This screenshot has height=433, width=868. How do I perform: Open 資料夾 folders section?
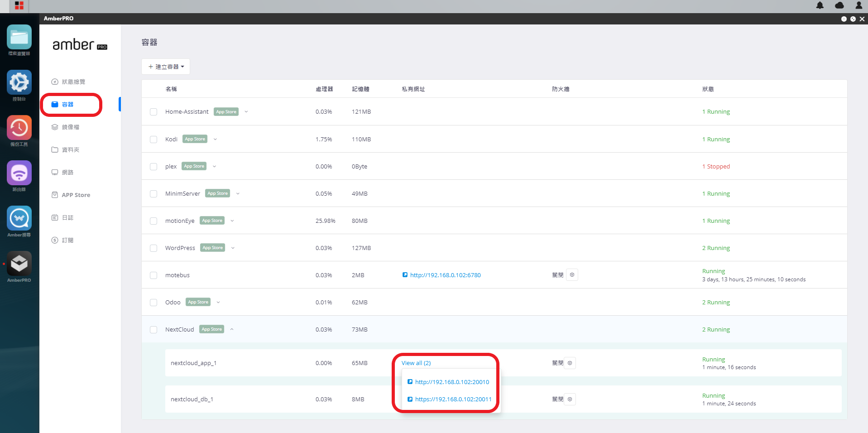(65, 149)
